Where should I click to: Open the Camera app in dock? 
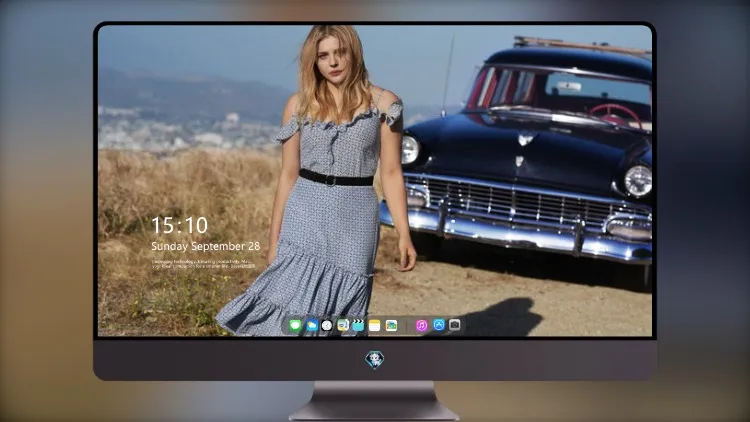click(454, 325)
